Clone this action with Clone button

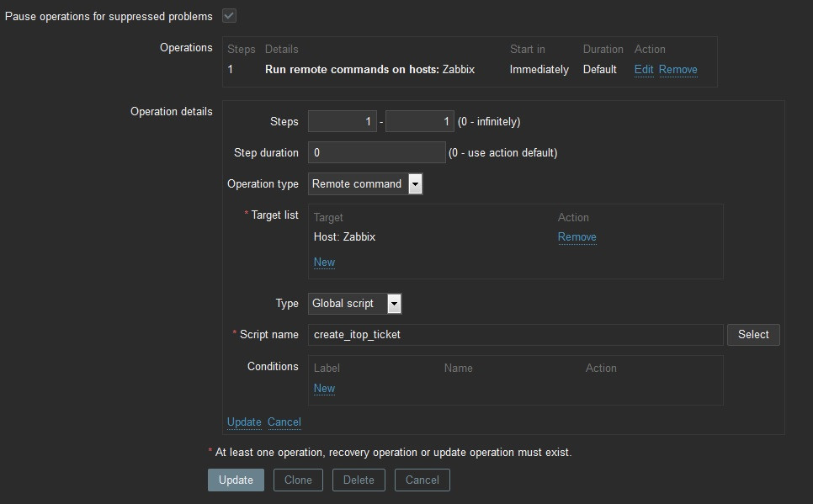click(x=298, y=480)
